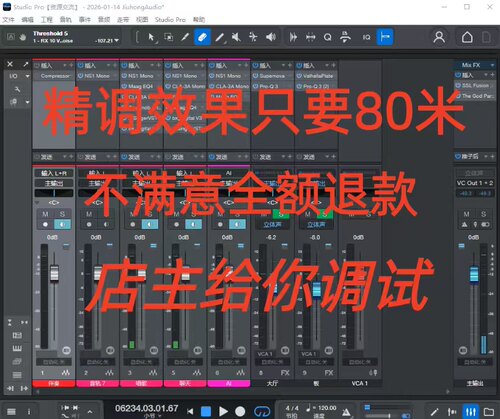This screenshot has width=500, height=419.
Task: Toggle the blue Snap button in the toolbar
Action: point(385,37)
